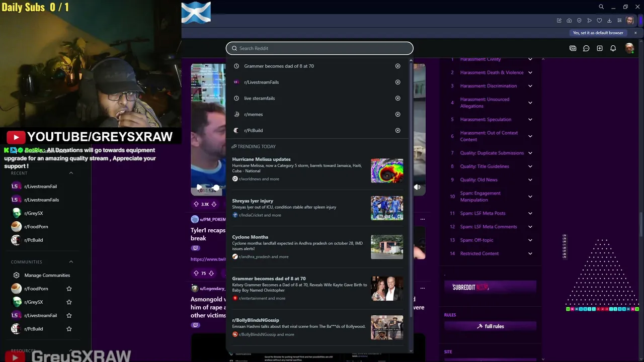Screen dimensions: 644x362
Task: Expand rule Harassment: Death & Violence
Action: point(530,72)
